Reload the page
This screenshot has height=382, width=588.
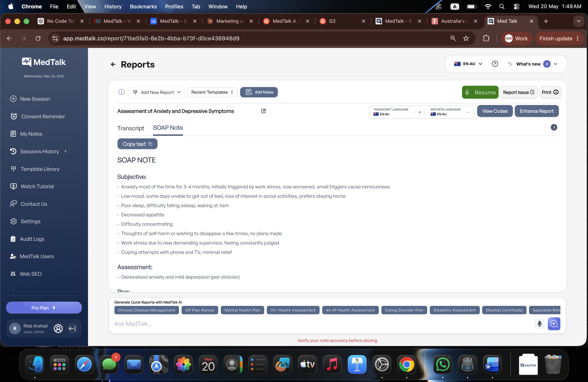38,38
